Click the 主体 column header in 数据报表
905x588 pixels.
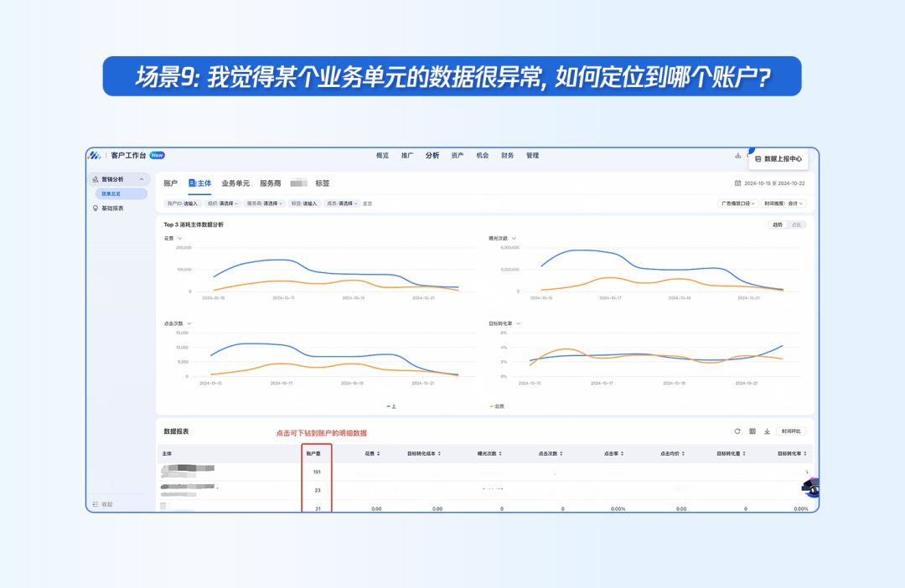(x=167, y=453)
